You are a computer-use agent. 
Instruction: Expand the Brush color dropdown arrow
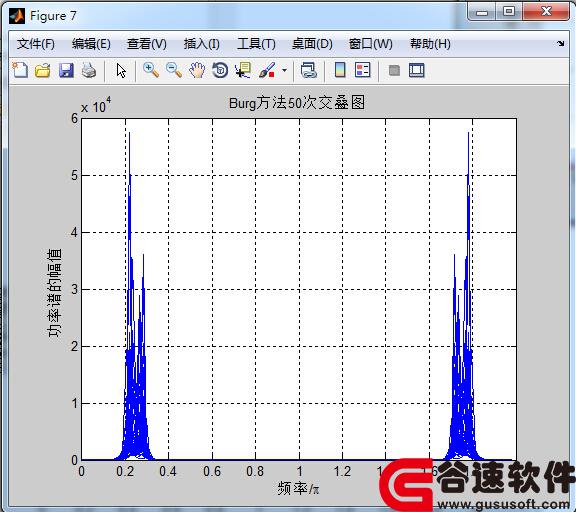click(x=284, y=70)
